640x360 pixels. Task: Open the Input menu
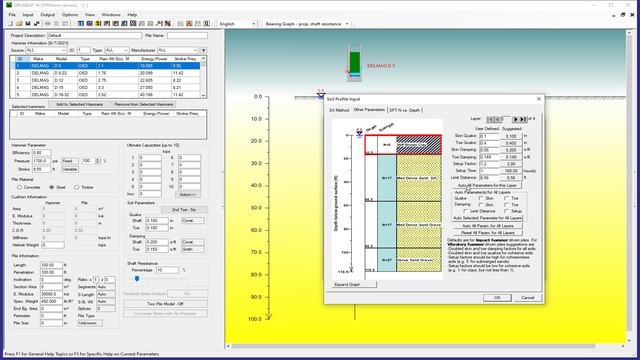(x=28, y=15)
